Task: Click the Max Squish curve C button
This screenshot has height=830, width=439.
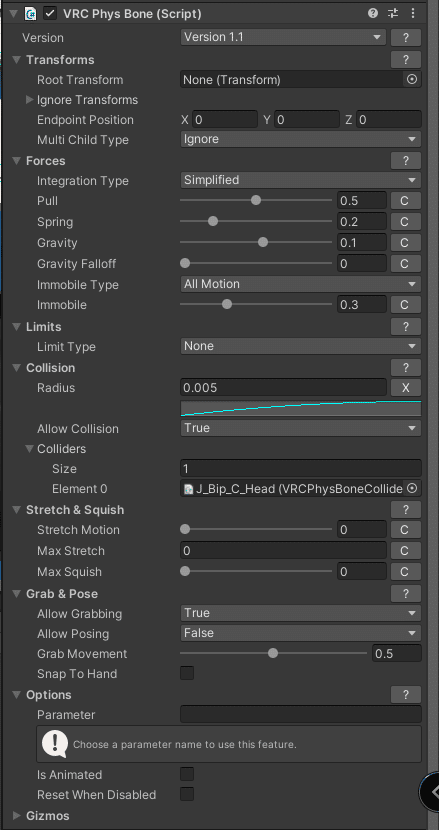Action: [406, 571]
